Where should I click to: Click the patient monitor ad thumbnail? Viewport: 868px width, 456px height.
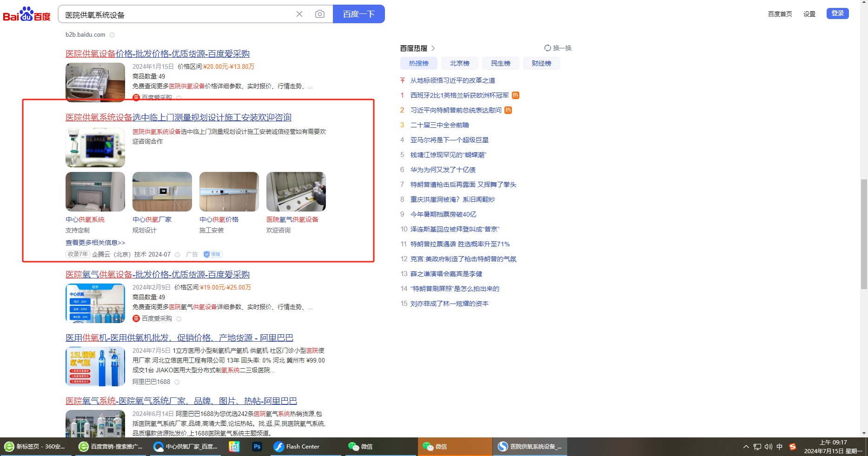pyautogui.click(x=95, y=147)
